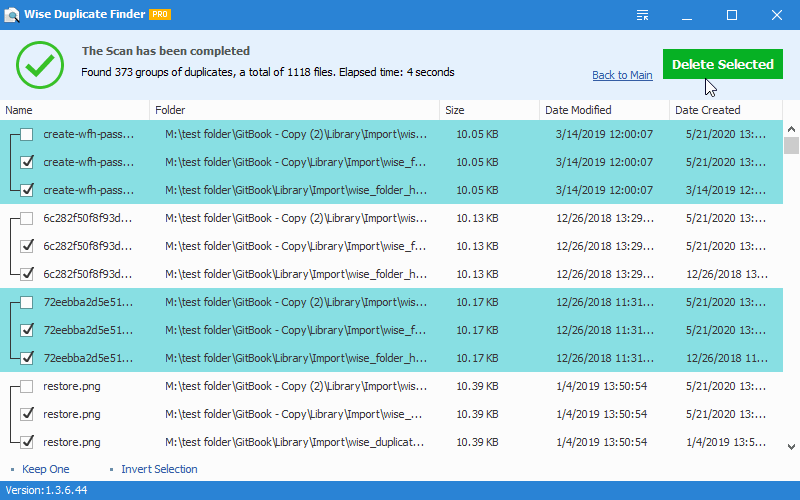Uncheck restore.png in GitBook - Copy folder
The width and height of the screenshot is (800, 500).
pyautogui.click(x=27, y=414)
